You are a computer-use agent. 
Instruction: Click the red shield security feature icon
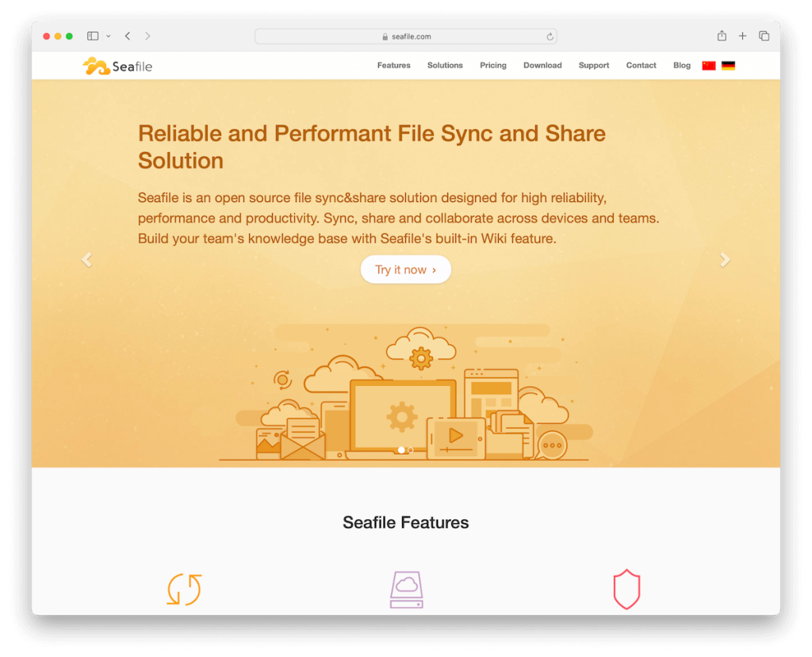(626, 589)
